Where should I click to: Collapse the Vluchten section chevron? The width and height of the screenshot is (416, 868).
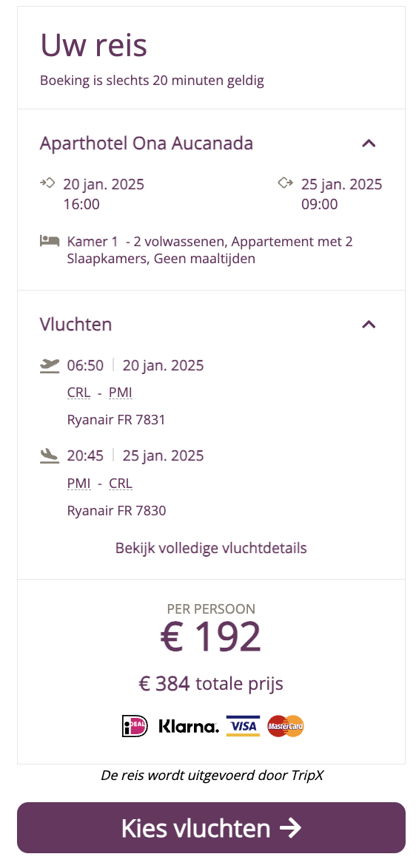[x=369, y=325]
